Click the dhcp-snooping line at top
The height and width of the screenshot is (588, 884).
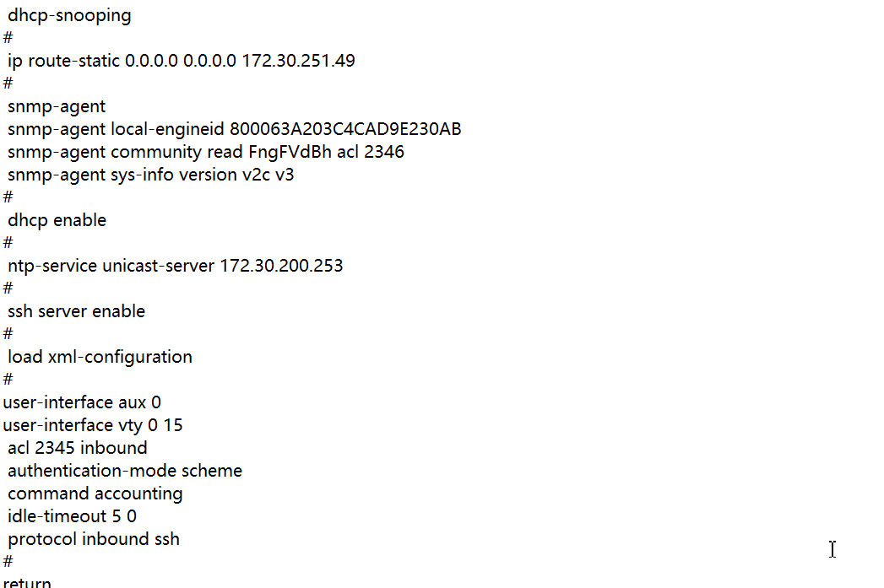click(x=69, y=15)
